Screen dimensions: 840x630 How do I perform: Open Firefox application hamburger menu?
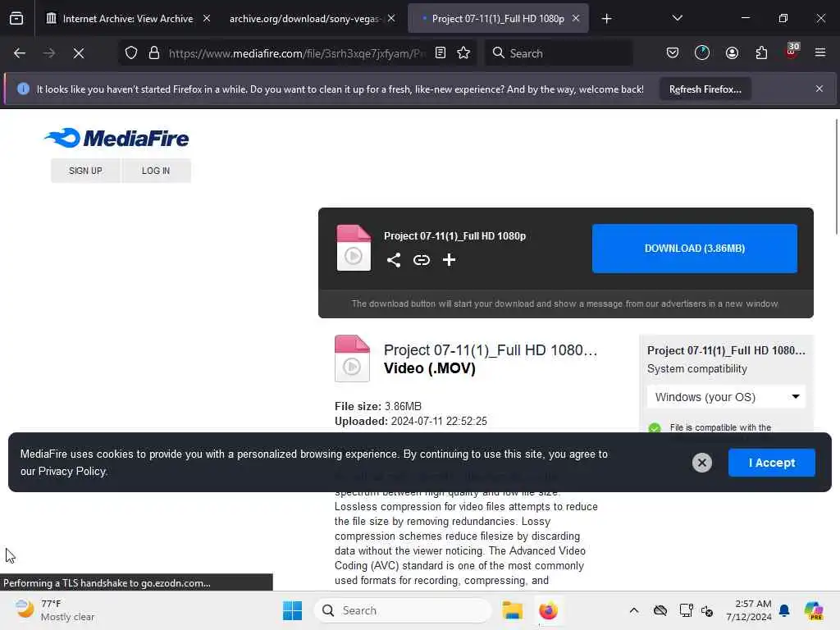pyautogui.click(x=820, y=52)
